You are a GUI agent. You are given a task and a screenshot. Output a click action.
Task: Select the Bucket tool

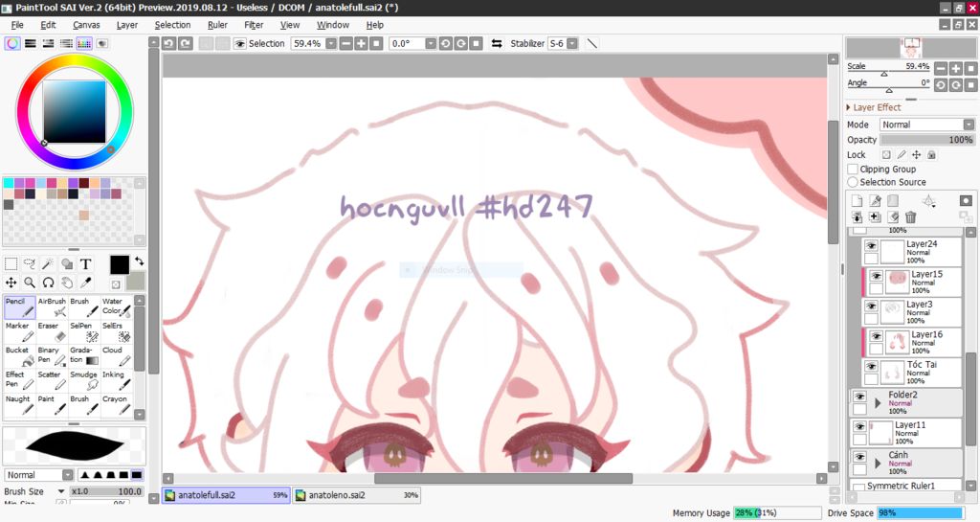click(19, 355)
